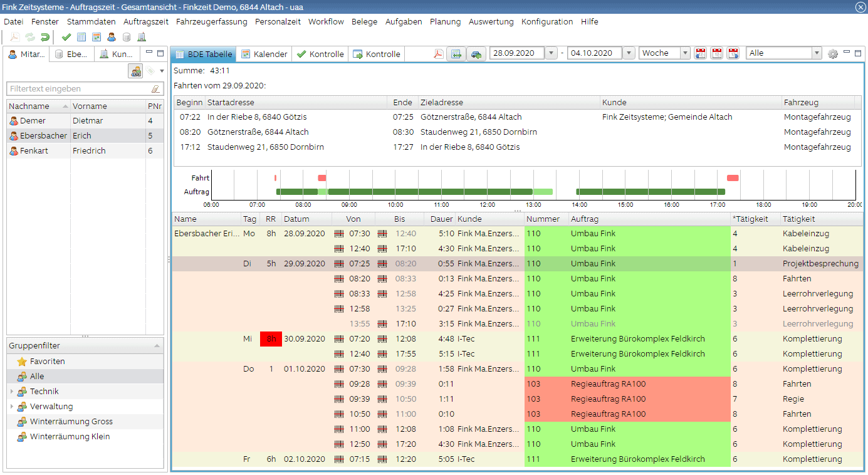Open the calendar view toolbar icon
Viewport: 868px width, 475px height.
click(97, 37)
